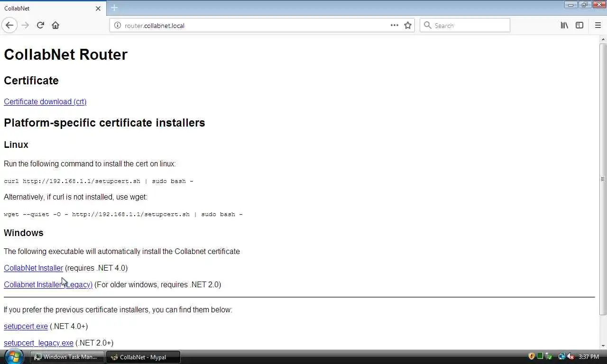This screenshot has width=607, height=364.
Task: Click the forward navigation arrow
Action: point(25,26)
